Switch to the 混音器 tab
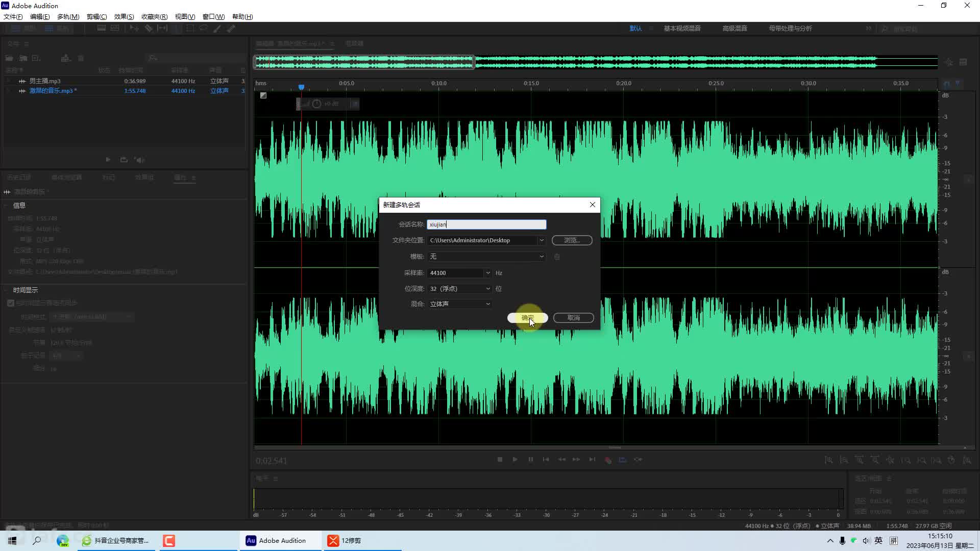 pyautogui.click(x=354, y=44)
